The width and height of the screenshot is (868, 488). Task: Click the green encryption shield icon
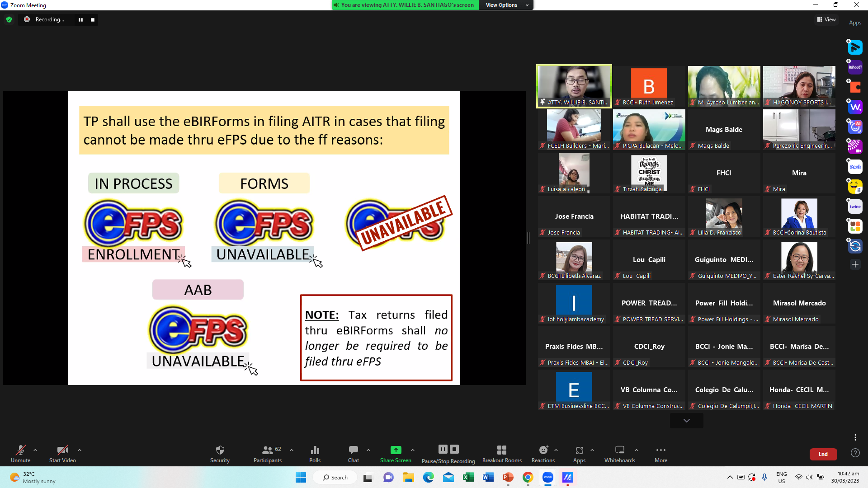[x=9, y=19]
